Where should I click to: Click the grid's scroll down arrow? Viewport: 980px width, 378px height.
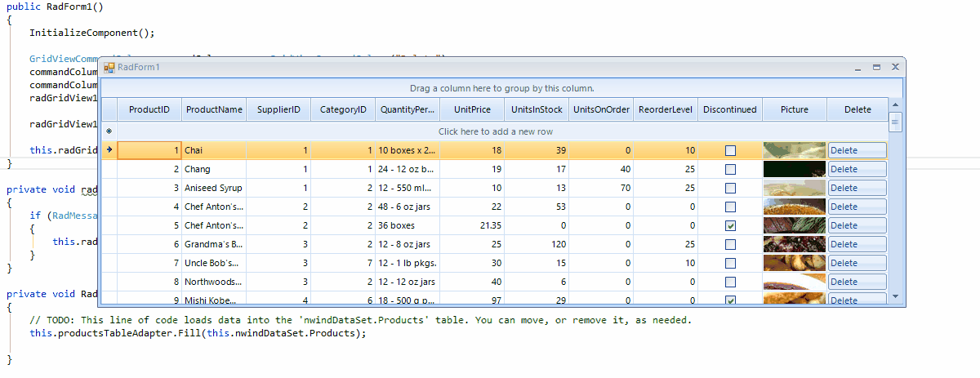(x=895, y=296)
